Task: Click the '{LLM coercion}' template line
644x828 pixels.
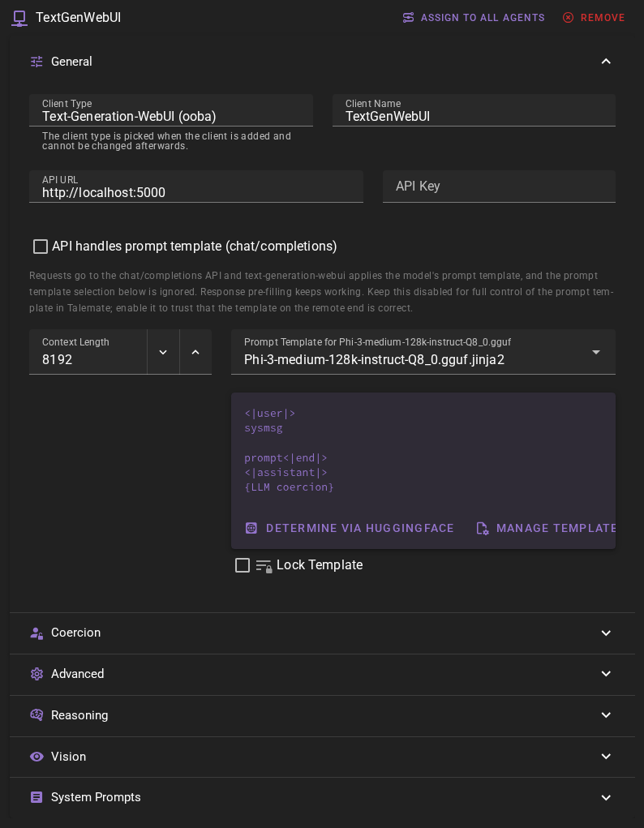Action: coord(289,487)
